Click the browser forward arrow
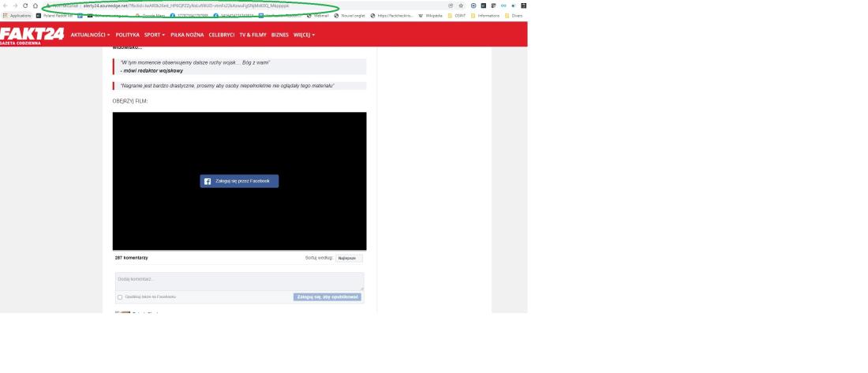Viewport: 868px width, 373px height. [15, 6]
